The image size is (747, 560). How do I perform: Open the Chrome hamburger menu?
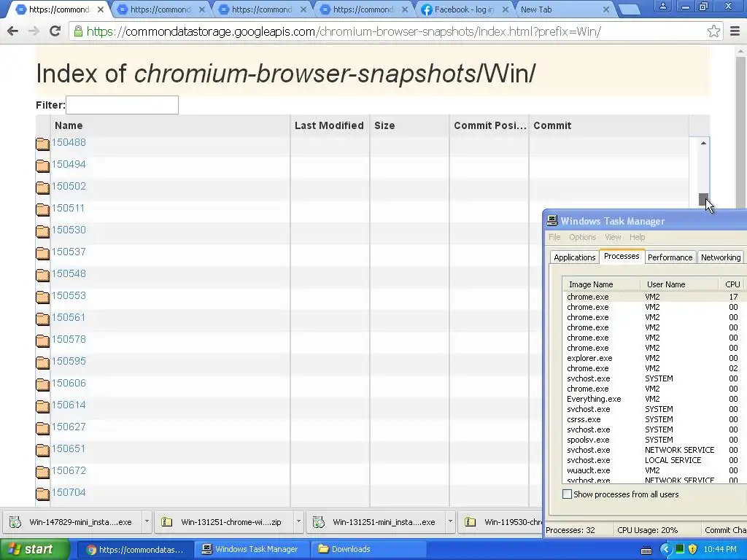coord(735,31)
